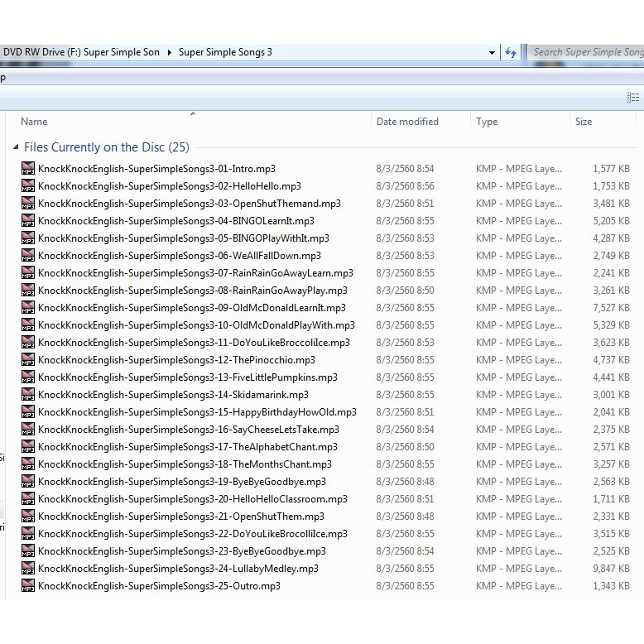Click the Super Simple Songs 3 breadcrumb
This screenshot has height=644, width=644.
(x=225, y=52)
